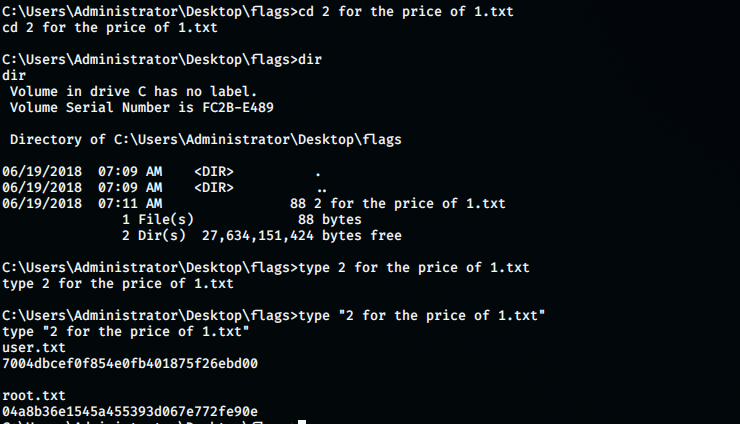Click the 'root.txt' label text

pyautogui.click(x=34, y=396)
